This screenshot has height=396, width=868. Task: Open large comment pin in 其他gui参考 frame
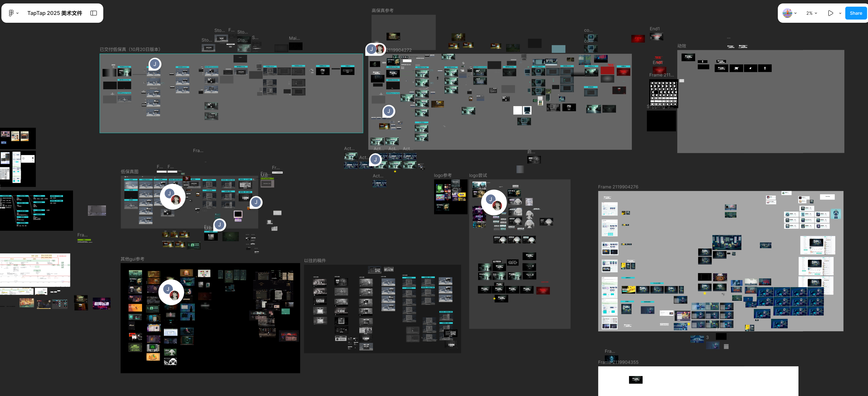coord(171,292)
